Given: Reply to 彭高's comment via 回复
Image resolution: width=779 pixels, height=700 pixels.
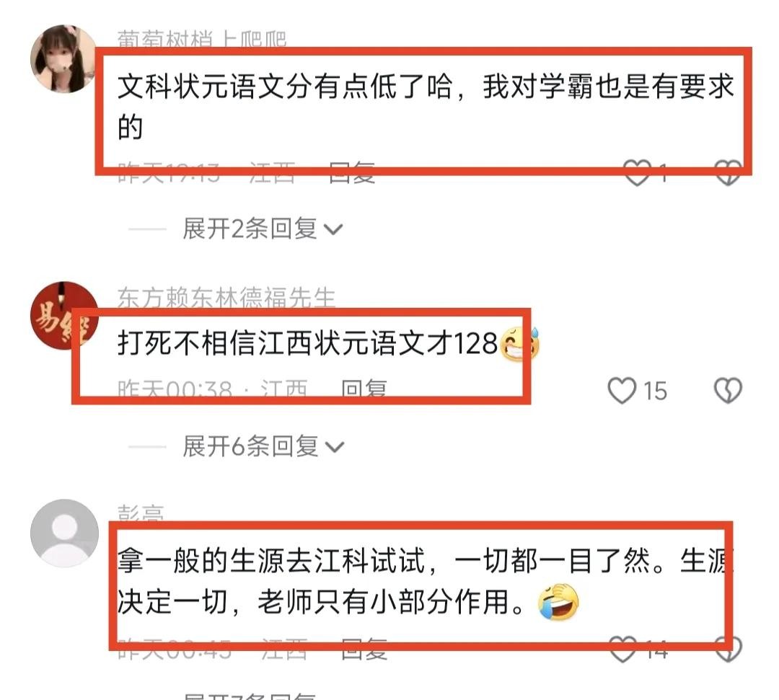Looking at the screenshot, I should coord(364,649).
